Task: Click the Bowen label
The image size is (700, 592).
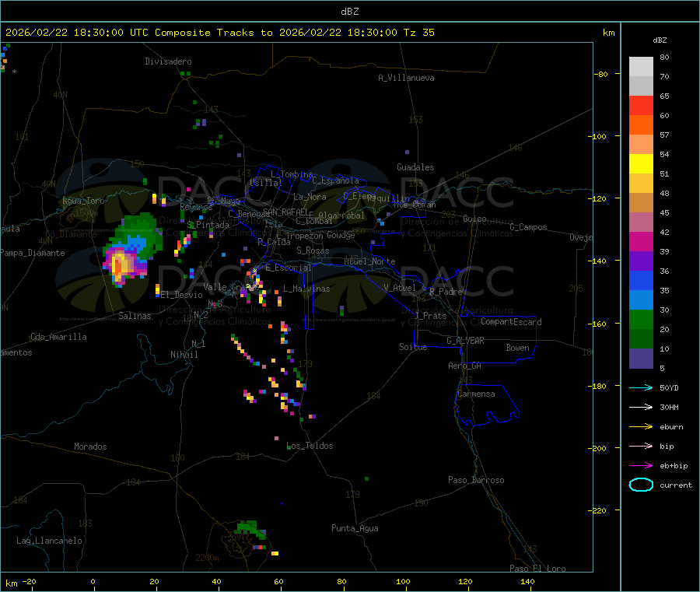Action: click(518, 348)
